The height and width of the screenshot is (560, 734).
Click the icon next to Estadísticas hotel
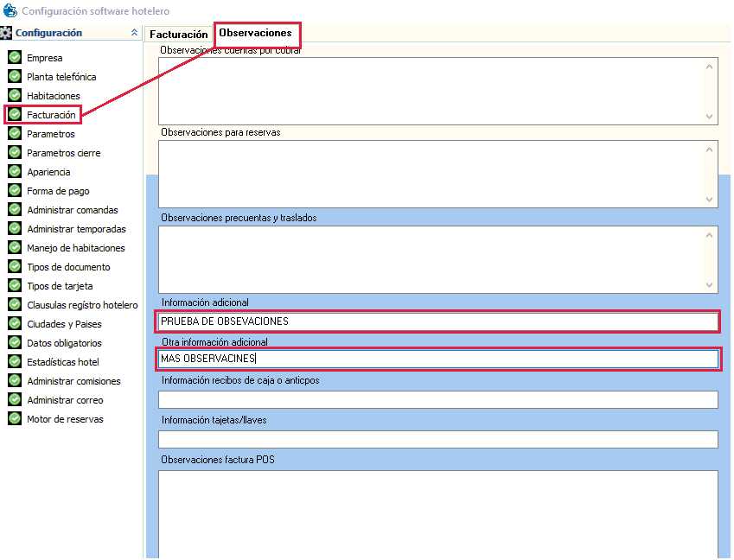click(15, 362)
